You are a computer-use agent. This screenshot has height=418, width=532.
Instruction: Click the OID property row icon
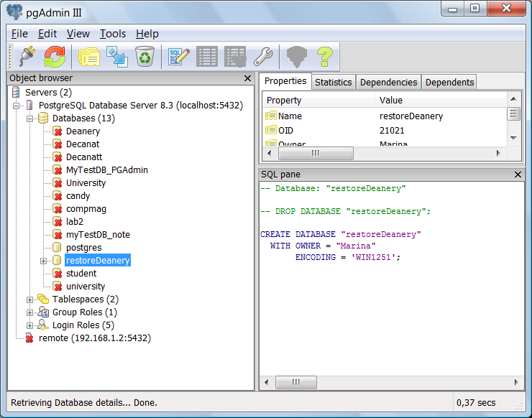coord(271,130)
